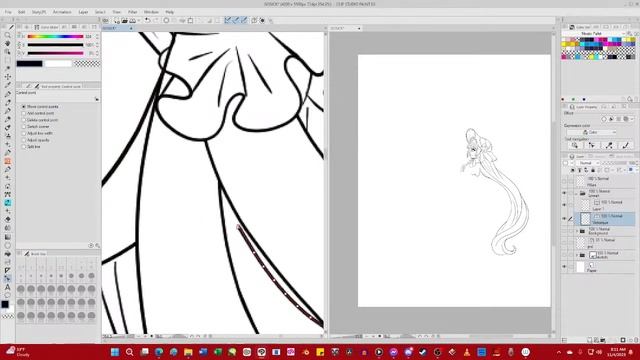Open the Filter menu

pyautogui.click(x=133, y=12)
